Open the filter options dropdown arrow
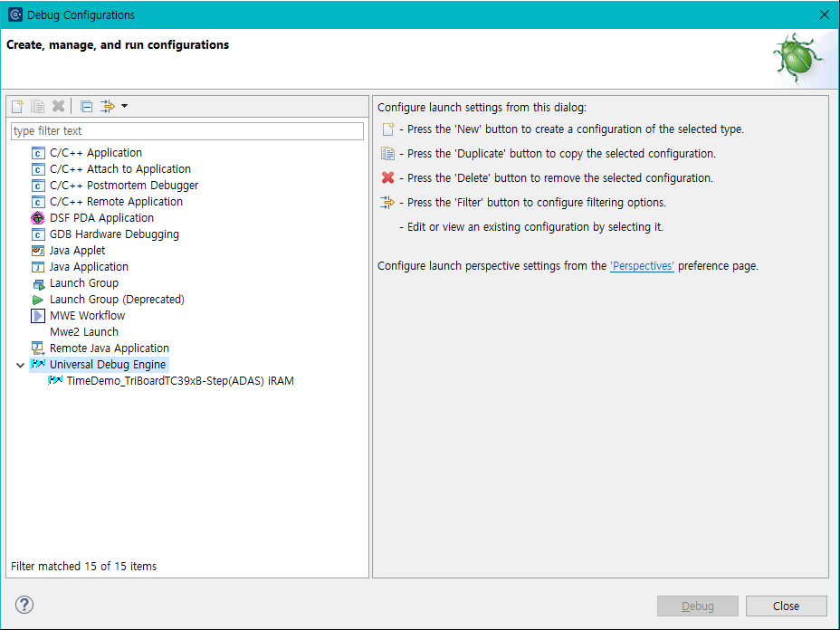Screen dimensions: 840x630 pos(124,106)
